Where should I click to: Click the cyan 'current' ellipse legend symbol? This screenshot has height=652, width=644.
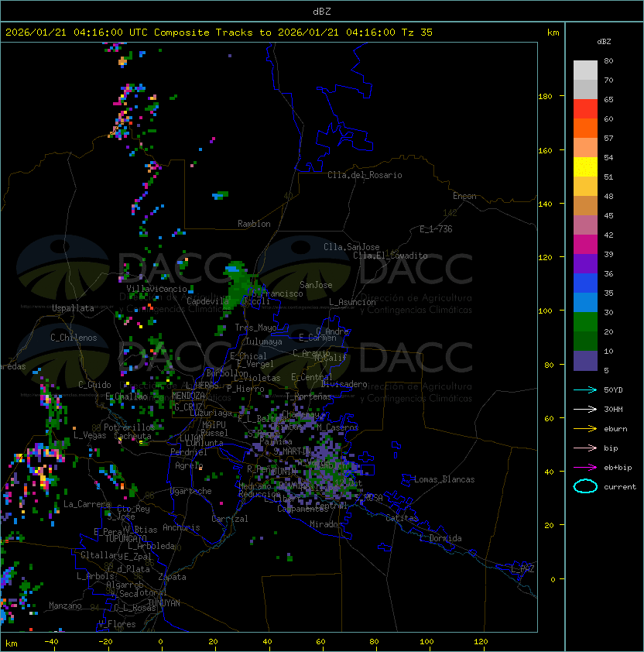[x=585, y=486]
